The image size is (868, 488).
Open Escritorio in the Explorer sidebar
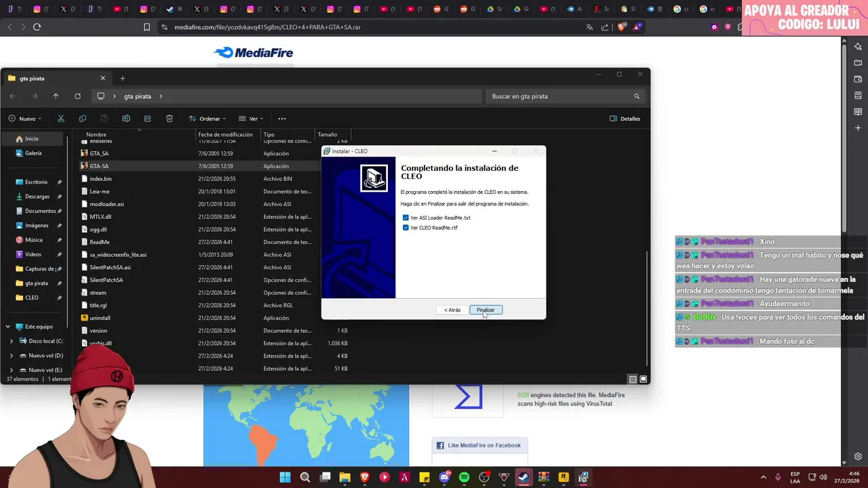tap(37, 182)
